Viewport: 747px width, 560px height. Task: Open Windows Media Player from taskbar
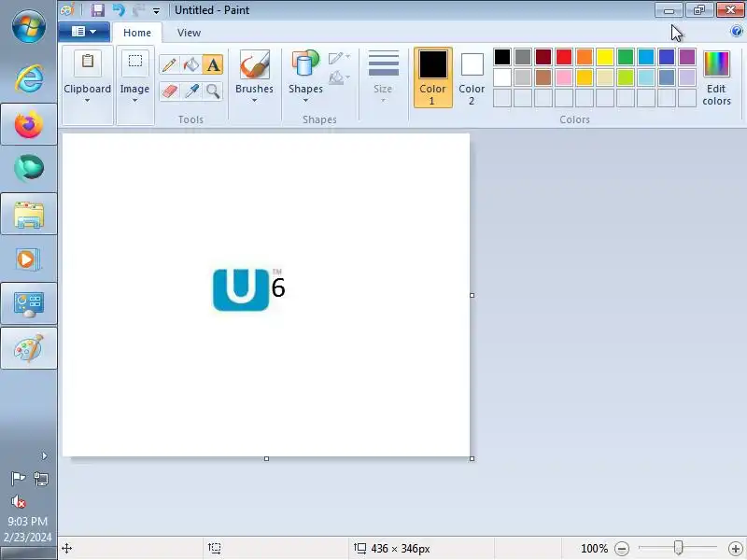click(x=29, y=259)
